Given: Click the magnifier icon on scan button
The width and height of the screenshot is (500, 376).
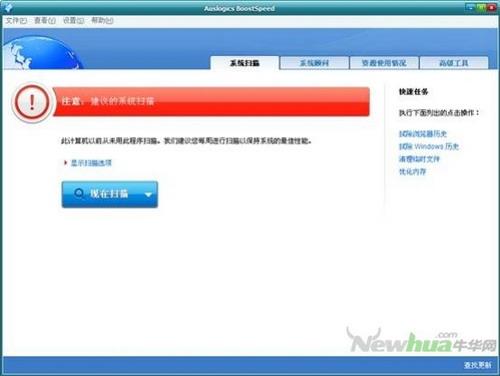Looking at the screenshot, I should pos(79,194).
